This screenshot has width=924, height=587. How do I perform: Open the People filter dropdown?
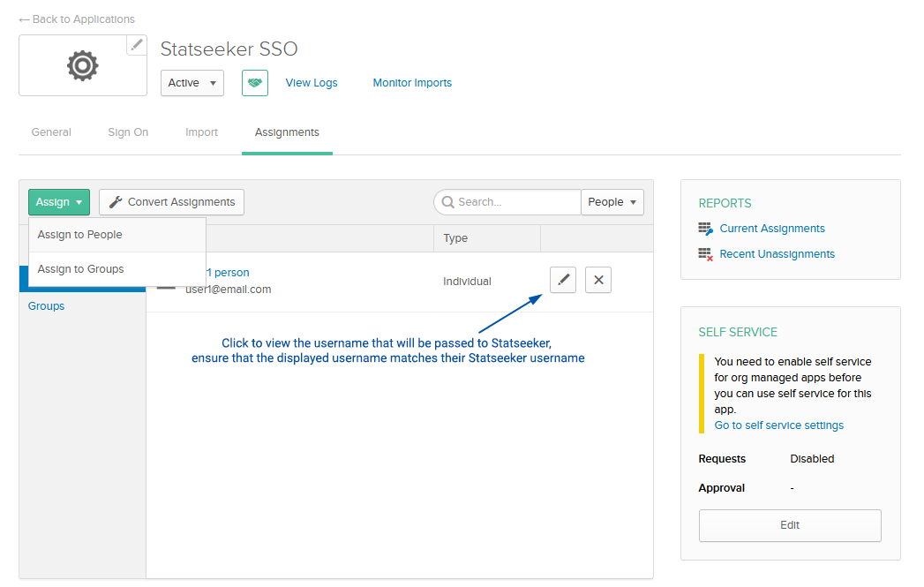(612, 202)
